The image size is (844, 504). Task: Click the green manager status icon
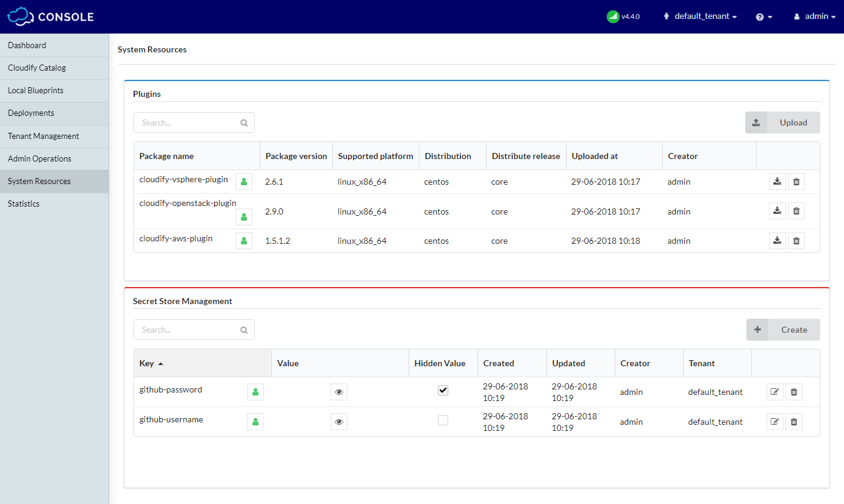[613, 16]
